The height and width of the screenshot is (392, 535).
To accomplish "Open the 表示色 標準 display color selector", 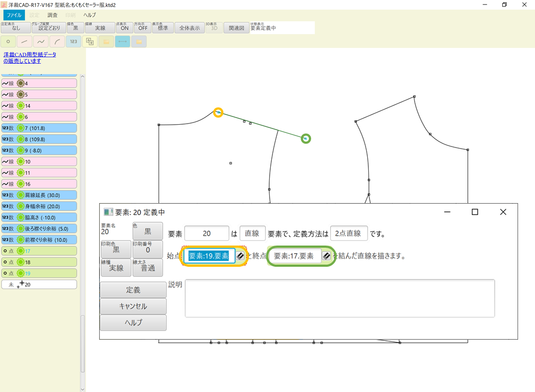I will point(162,27).
